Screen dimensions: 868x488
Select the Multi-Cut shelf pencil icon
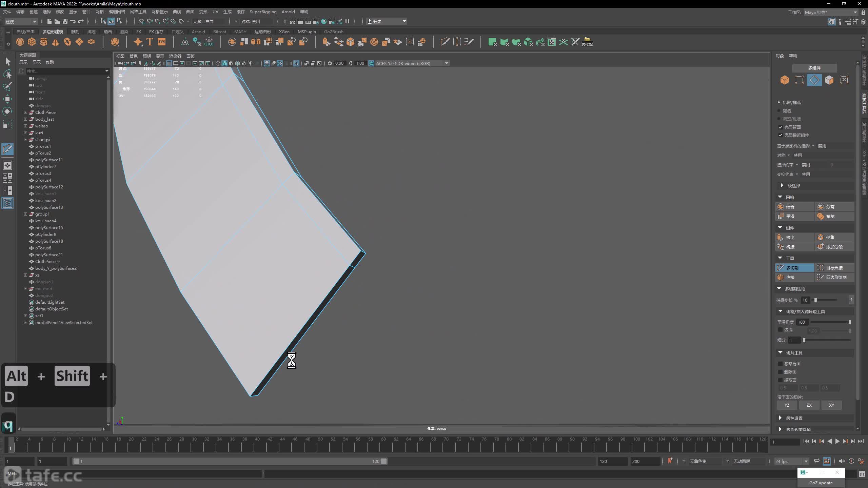pos(445,42)
